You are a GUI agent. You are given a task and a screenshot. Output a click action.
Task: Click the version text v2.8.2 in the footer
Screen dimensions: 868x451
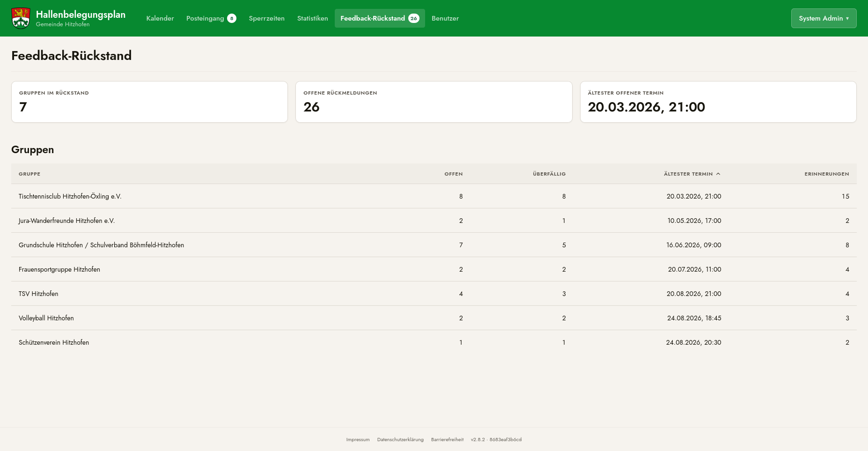[496, 439]
